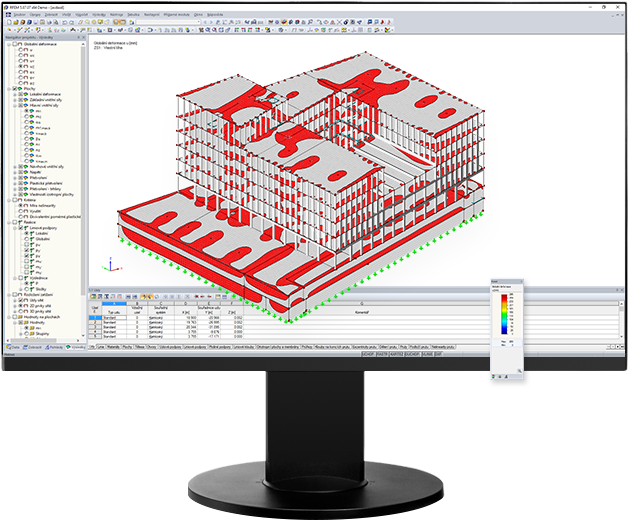Screen dimensions: 628x521
Task: Click the highlighted yellow table toolbar icon
Action: (x=144, y=297)
